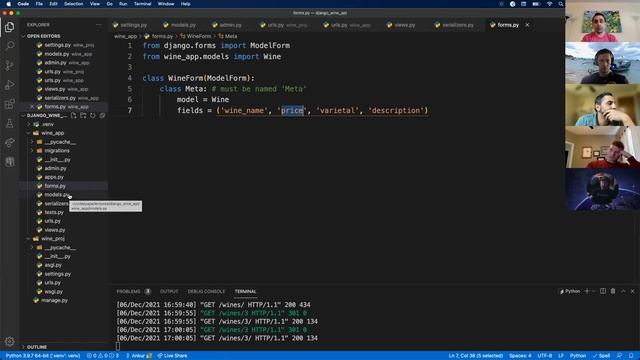Open the Debug Console panel tab
This screenshot has height=360, width=640.
[206, 291]
